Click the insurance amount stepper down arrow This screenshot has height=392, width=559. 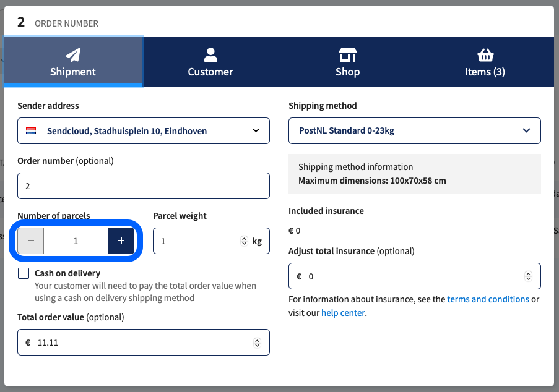coord(527,279)
